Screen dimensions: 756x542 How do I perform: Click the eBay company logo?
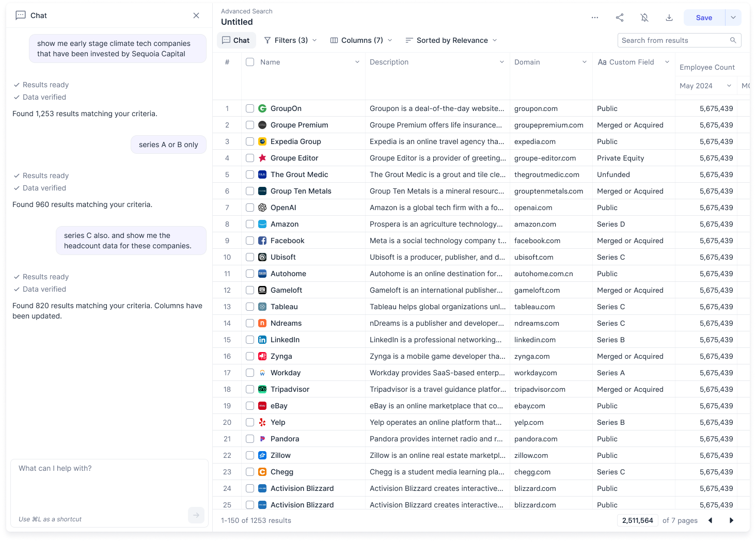(x=262, y=406)
